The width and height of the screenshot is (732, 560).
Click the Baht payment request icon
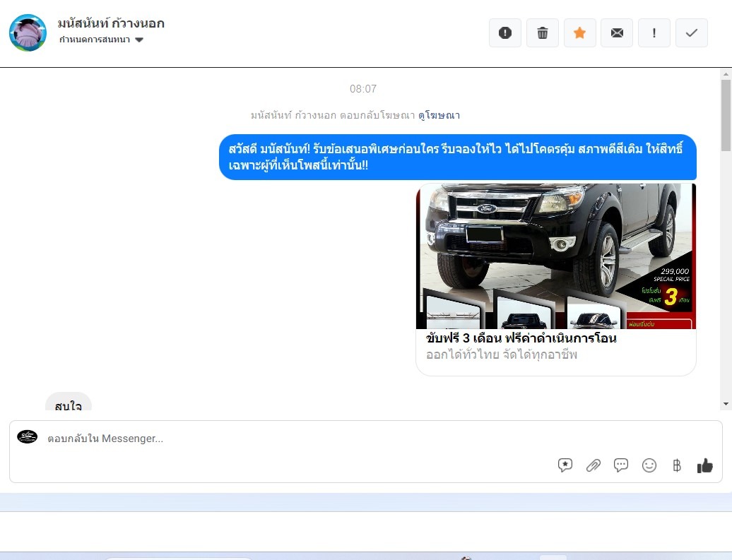pyautogui.click(x=677, y=465)
